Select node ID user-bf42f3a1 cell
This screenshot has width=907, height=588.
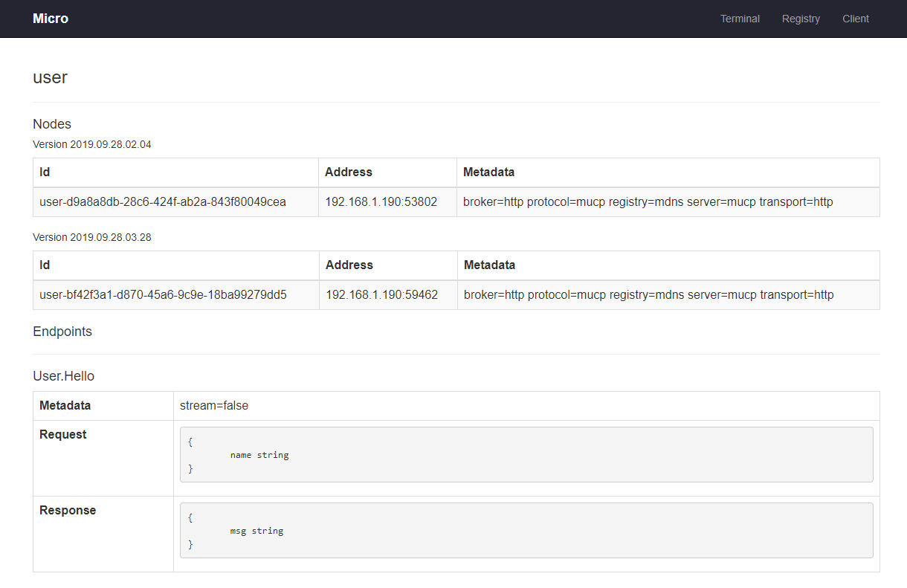[163, 294]
